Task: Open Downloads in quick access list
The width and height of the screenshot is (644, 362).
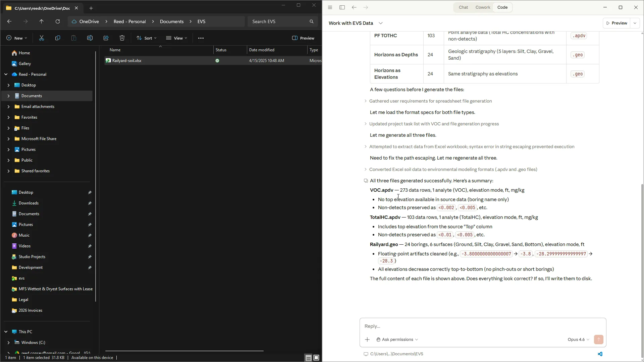Action: (x=29, y=203)
